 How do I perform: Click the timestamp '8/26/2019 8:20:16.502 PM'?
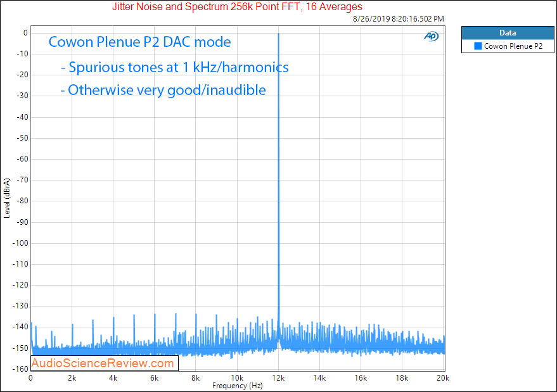pyautogui.click(x=398, y=19)
